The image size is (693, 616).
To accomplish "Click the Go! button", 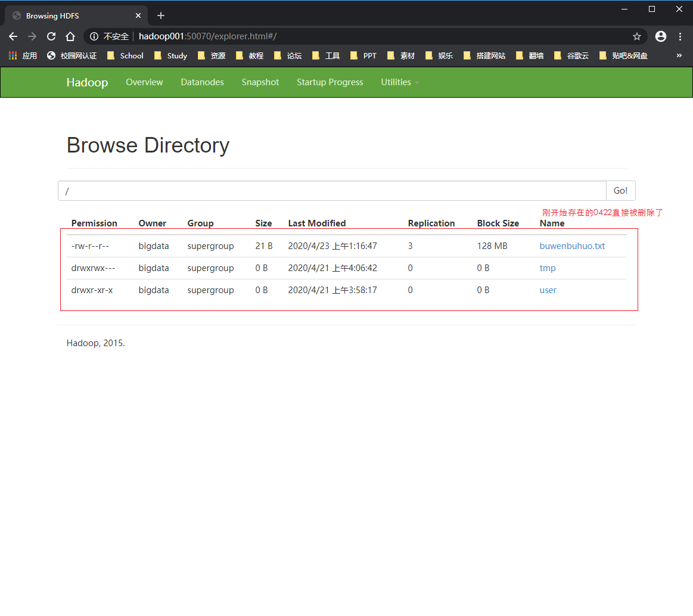I will coord(620,191).
